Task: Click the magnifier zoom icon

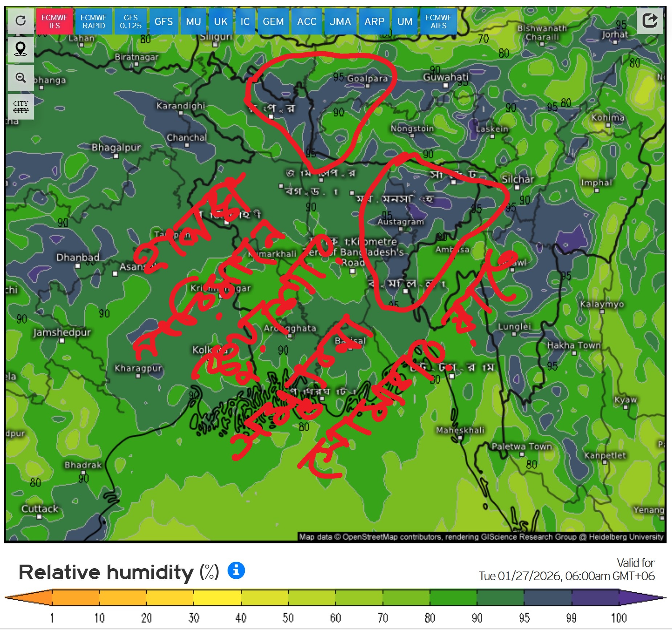Action: pyautogui.click(x=21, y=78)
